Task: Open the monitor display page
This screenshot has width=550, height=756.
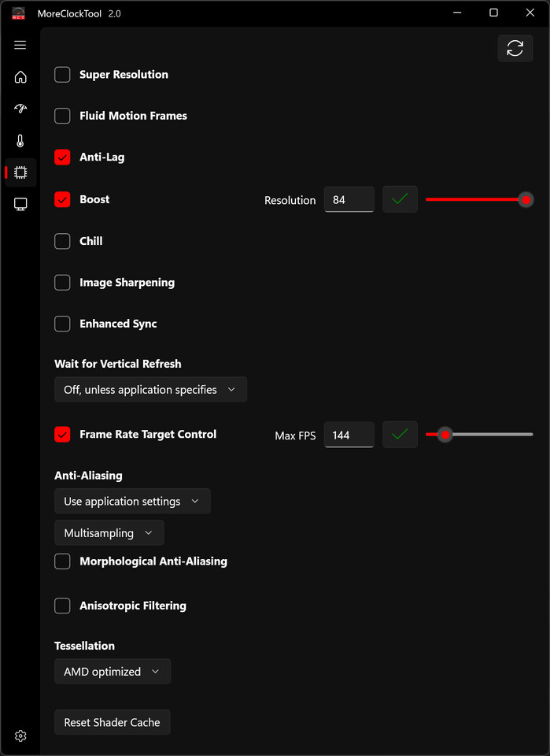Action: coord(20,205)
